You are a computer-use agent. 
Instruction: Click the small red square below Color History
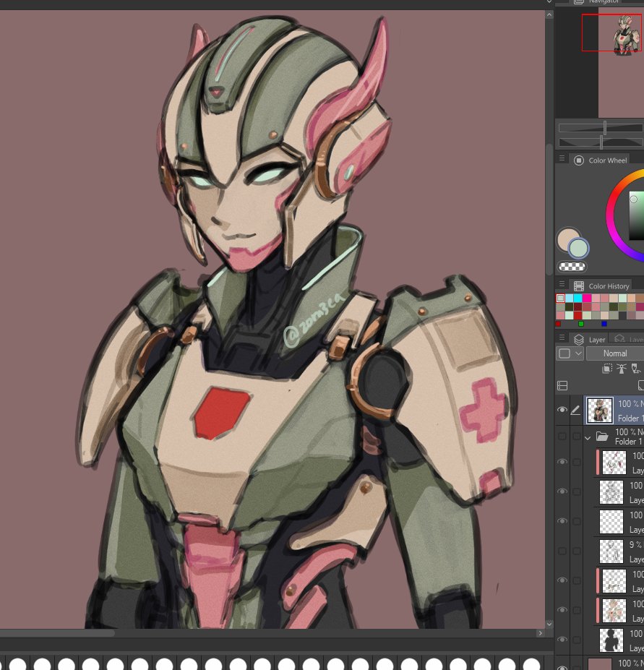(558, 324)
